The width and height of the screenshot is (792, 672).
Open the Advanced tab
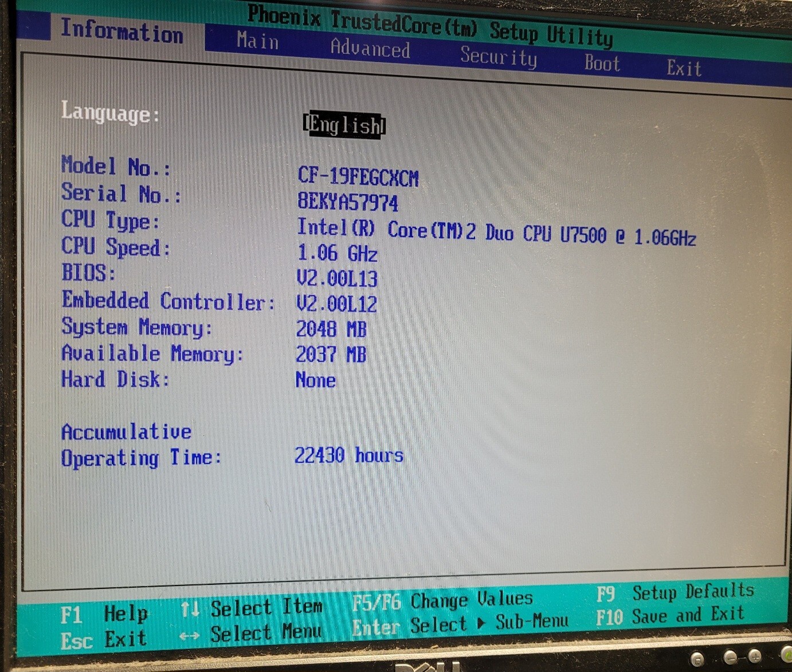click(370, 48)
